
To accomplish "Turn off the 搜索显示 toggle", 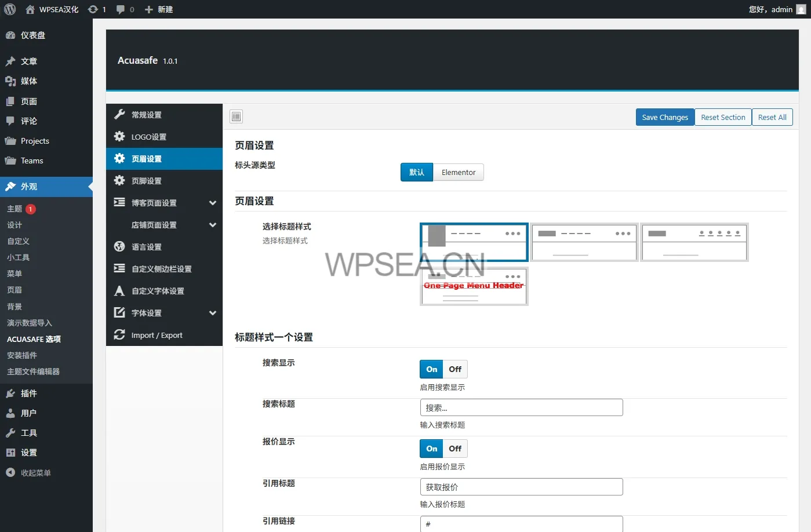I will coord(455,369).
